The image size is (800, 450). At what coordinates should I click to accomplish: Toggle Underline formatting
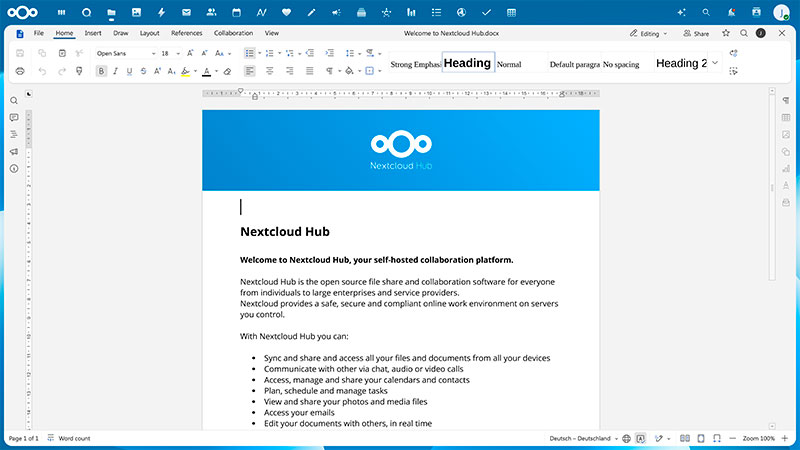129,71
